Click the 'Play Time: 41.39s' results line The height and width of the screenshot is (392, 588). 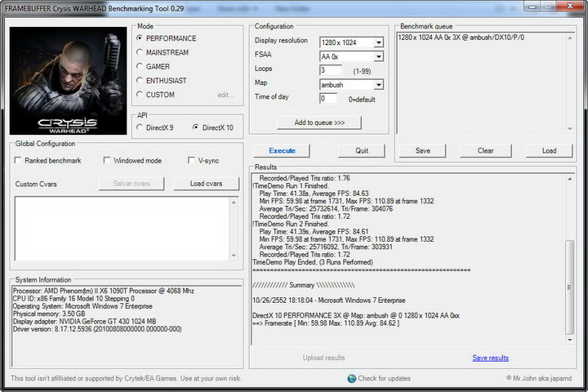point(314,232)
